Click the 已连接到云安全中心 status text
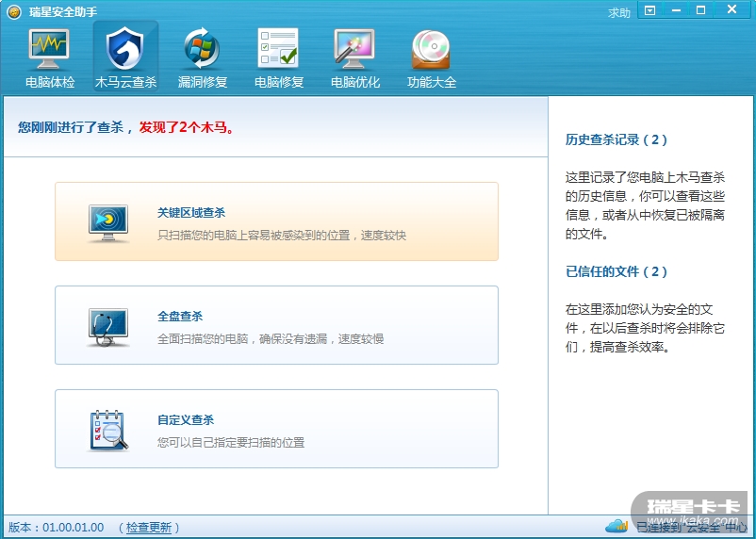 686,528
